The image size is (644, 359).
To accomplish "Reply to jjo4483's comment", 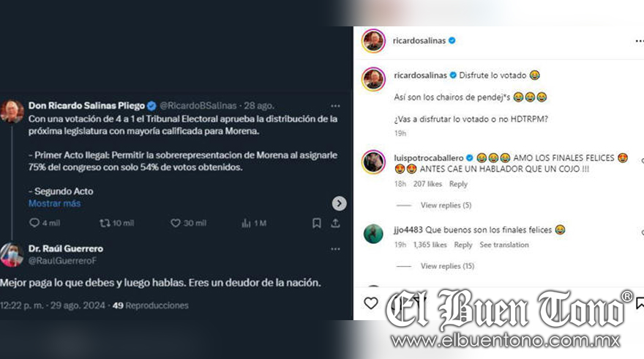I will [x=463, y=245].
